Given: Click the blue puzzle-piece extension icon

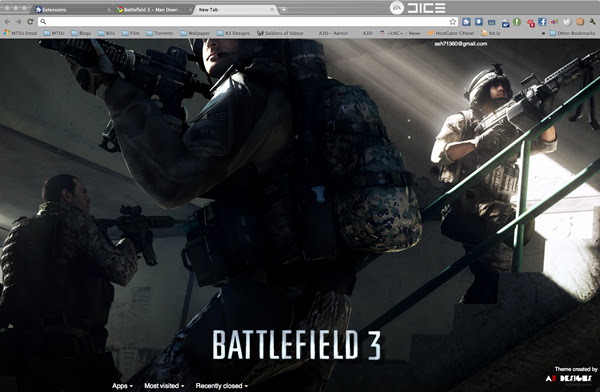Looking at the screenshot, I should [x=466, y=22].
